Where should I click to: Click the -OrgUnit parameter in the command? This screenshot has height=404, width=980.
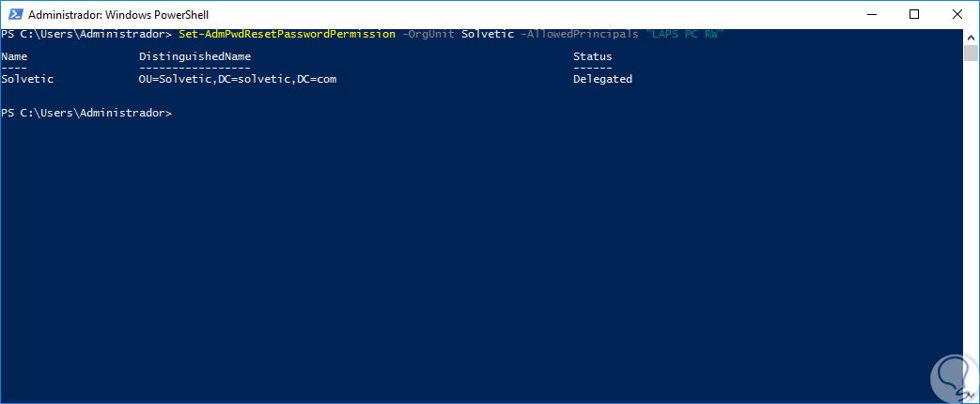[x=428, y=35]
